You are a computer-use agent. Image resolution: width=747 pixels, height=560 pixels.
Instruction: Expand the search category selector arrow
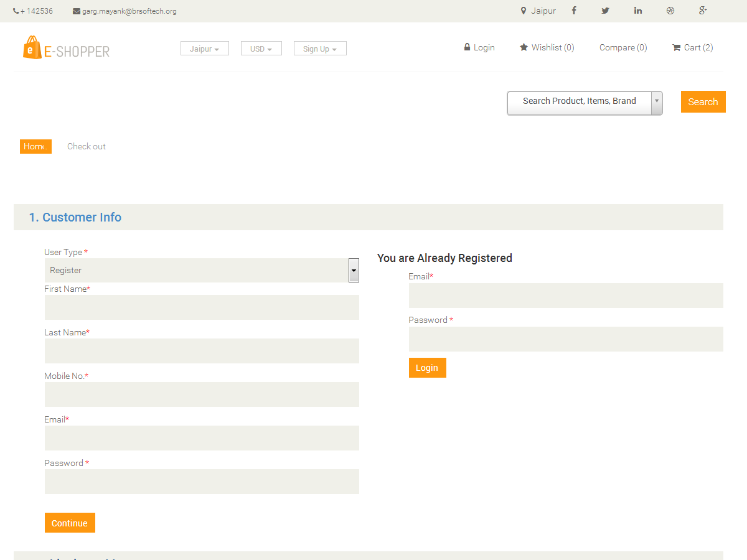pyautogui.click(x=656, y=102)
